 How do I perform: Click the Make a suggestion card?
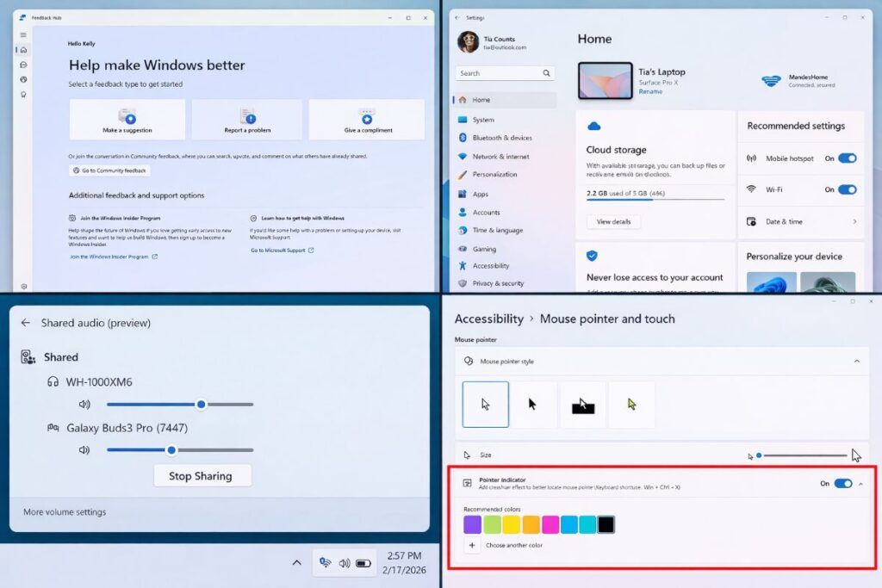point(127,119)
